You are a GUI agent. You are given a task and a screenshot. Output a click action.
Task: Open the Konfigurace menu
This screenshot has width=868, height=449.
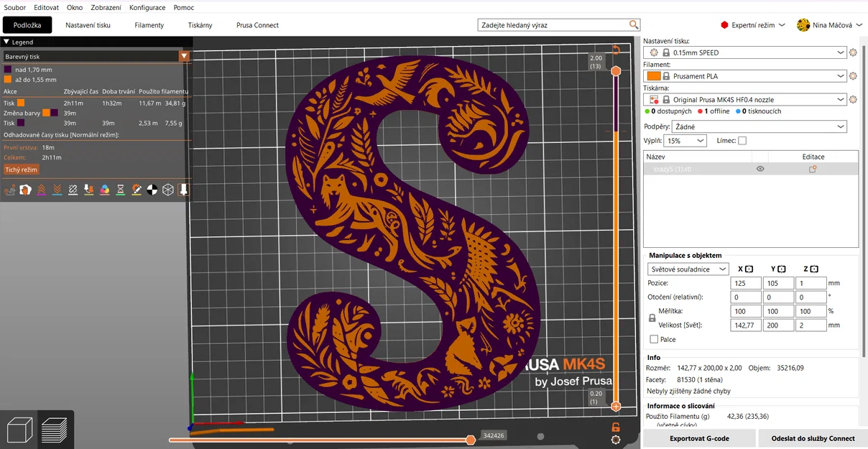[x=147, y=7]
